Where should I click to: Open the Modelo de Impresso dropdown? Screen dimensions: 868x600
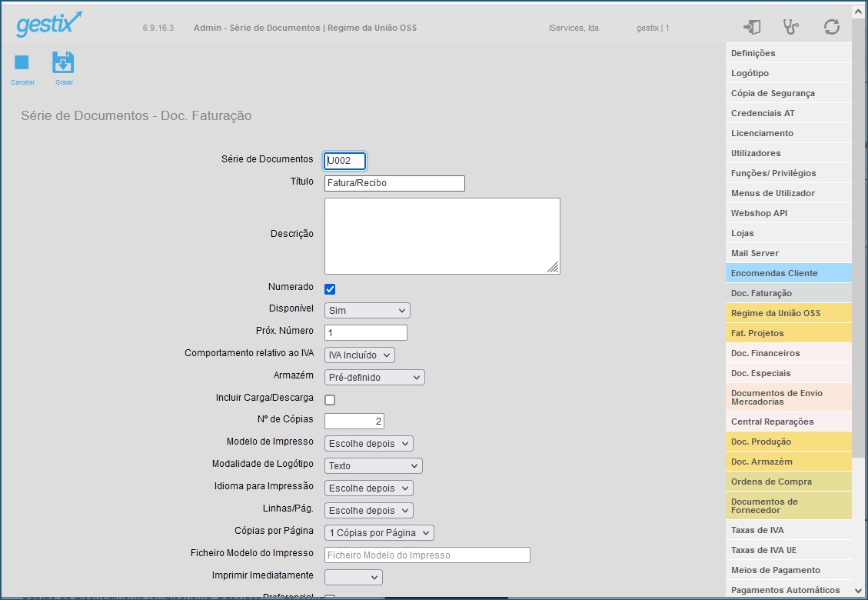pyautogui.click(x=369, y=444)
